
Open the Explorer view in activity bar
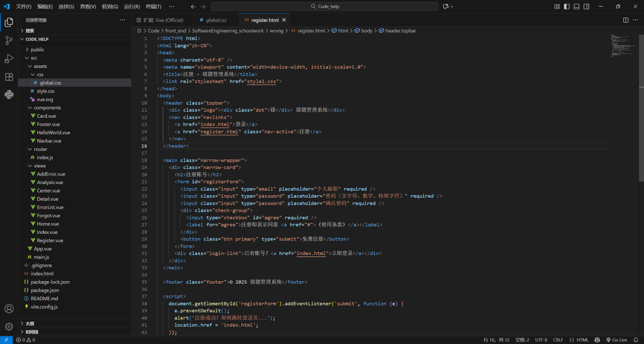9,22
